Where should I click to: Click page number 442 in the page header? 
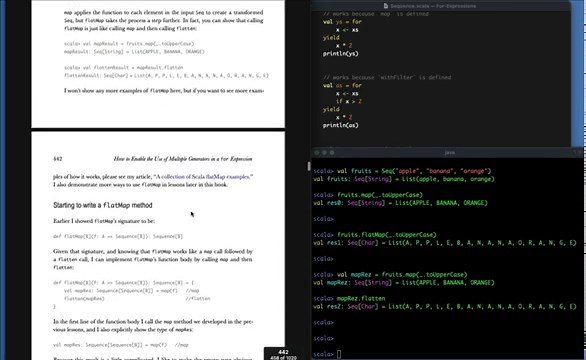pos(58,159)
